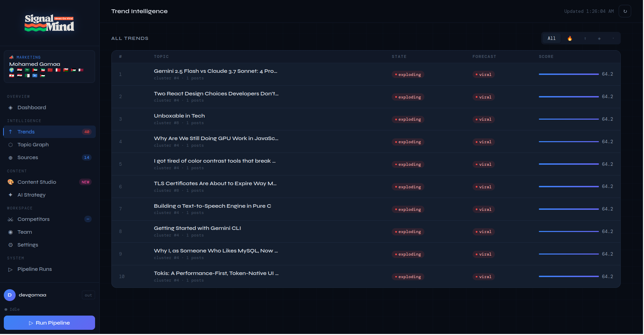Viewport: 644px width, 335px height.
Task: Click the Trend Intelligence page title
Action: 139,11
